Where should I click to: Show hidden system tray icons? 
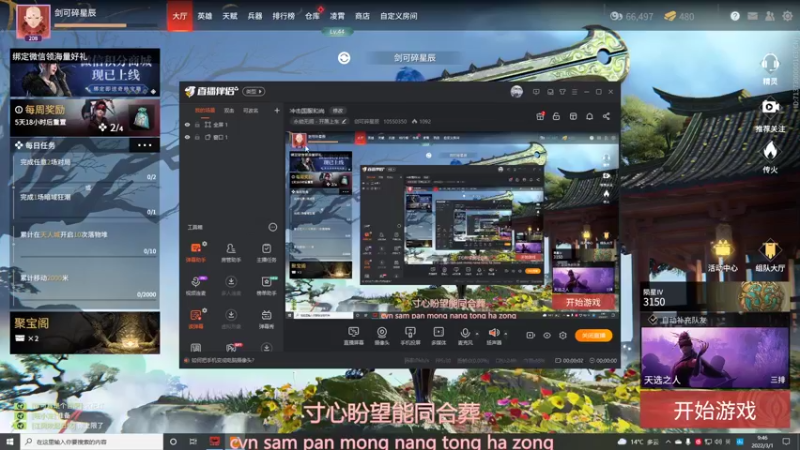pos(668,442)
